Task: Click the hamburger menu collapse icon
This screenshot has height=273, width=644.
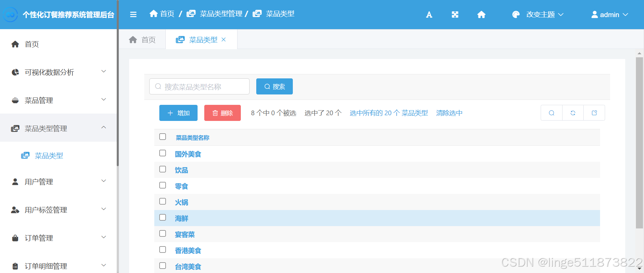Action: [x=133, y=14]
